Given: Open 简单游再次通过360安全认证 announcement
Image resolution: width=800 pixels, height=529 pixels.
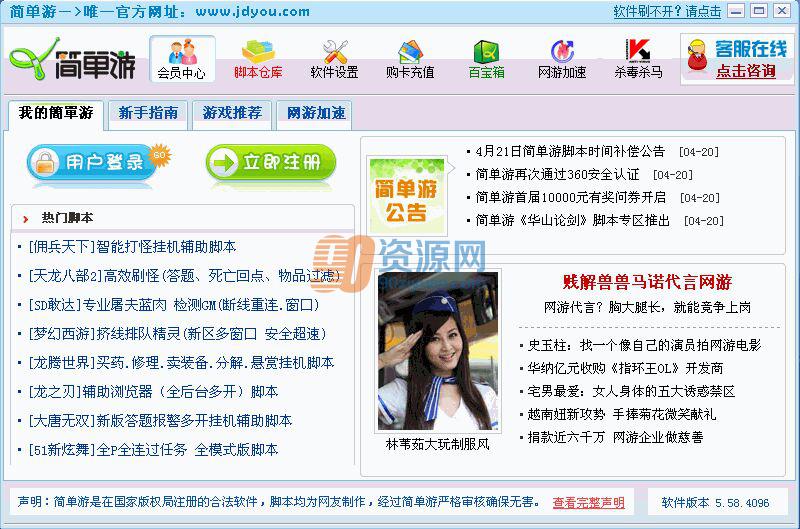Looking at the screenshot, I should point(557,174).
